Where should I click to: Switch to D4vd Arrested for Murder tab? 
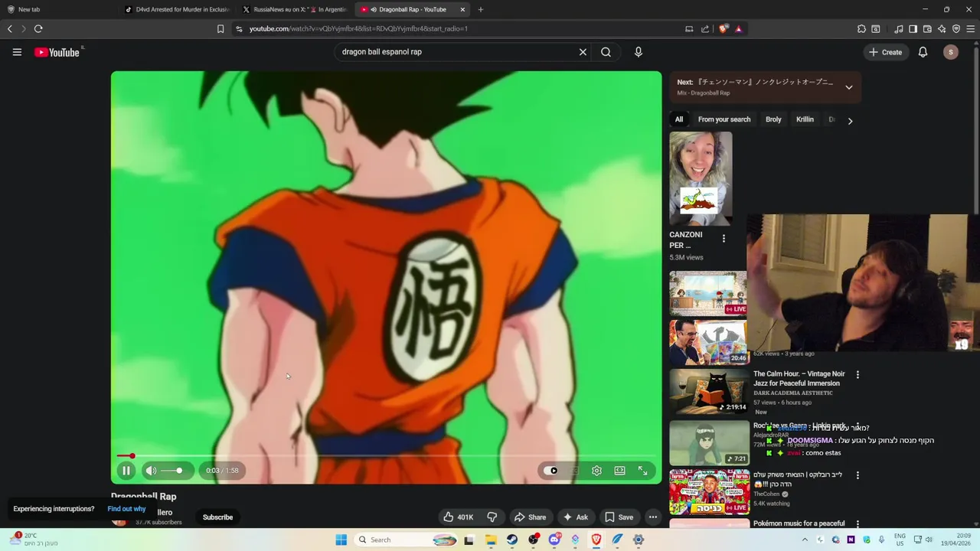(x=176, y=9)
